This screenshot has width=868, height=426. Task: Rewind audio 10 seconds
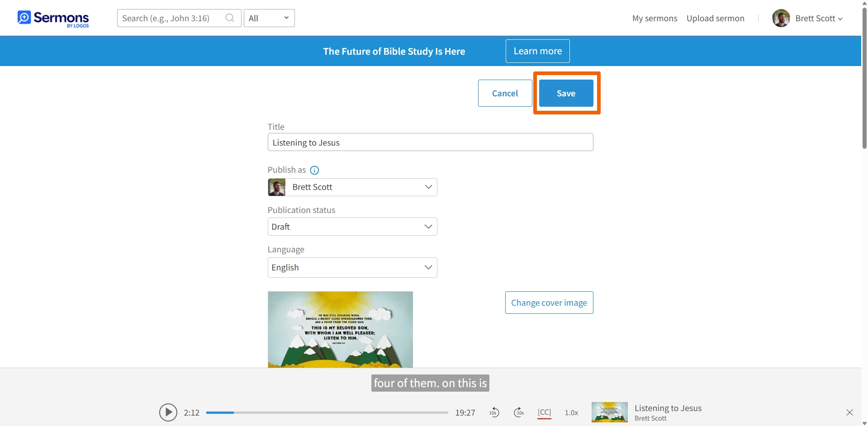pos(494,412)
